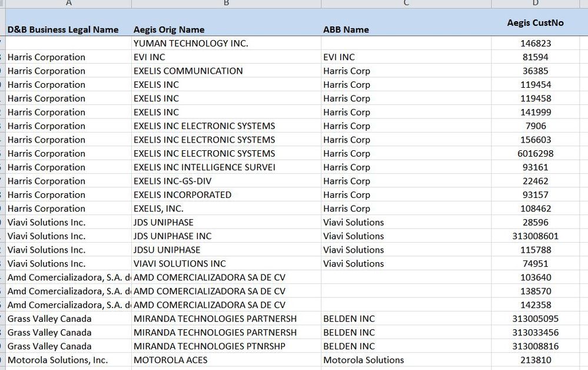Click column B header letter

(x=226, y=4)
